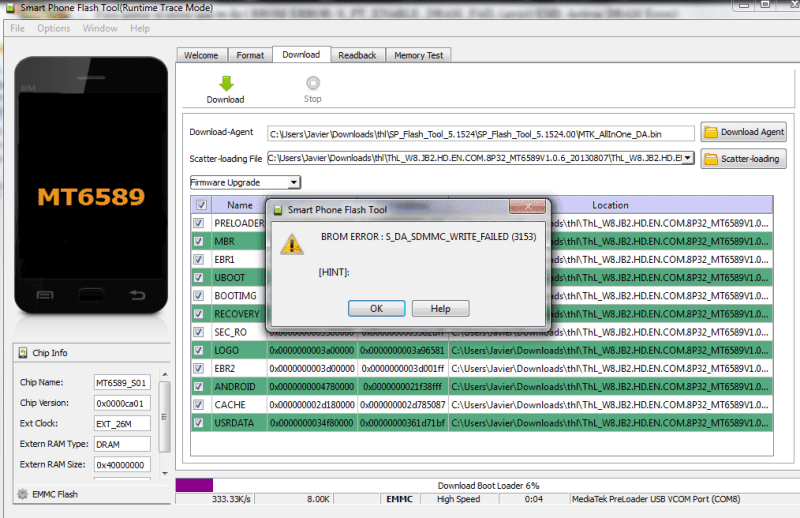
Task: Click the Ext Clock field EXT_26M
Action: (122, 424)
